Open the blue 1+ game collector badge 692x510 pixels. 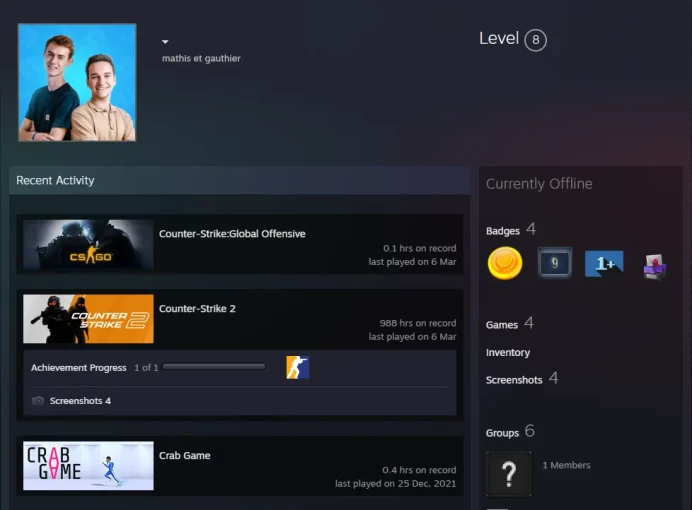(x=604, y=263)
